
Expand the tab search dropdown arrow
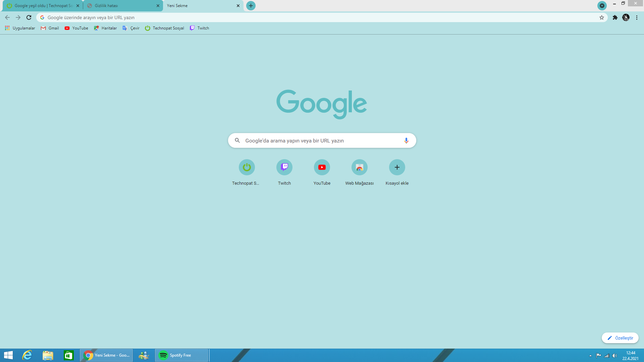tap(602, 6)
